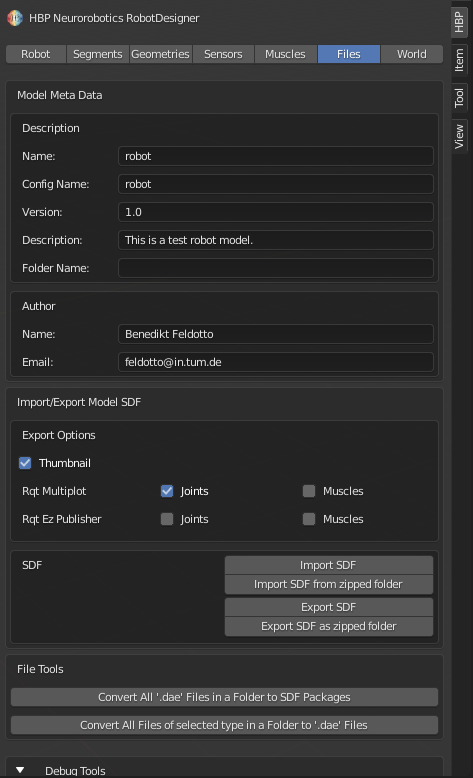Open the View sidebar tab
This screenshot has height=778, width=473.
click(x=459, y=136)
